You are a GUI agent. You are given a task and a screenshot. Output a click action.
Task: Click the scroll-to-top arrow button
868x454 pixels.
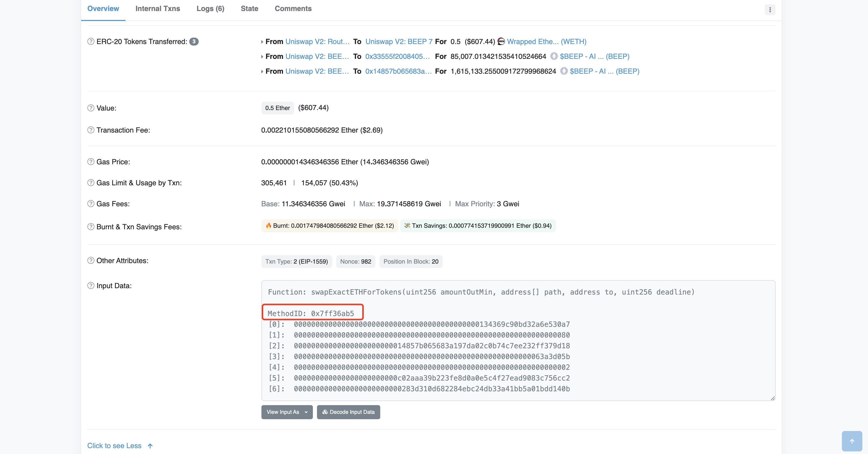(x=852, y=441)
